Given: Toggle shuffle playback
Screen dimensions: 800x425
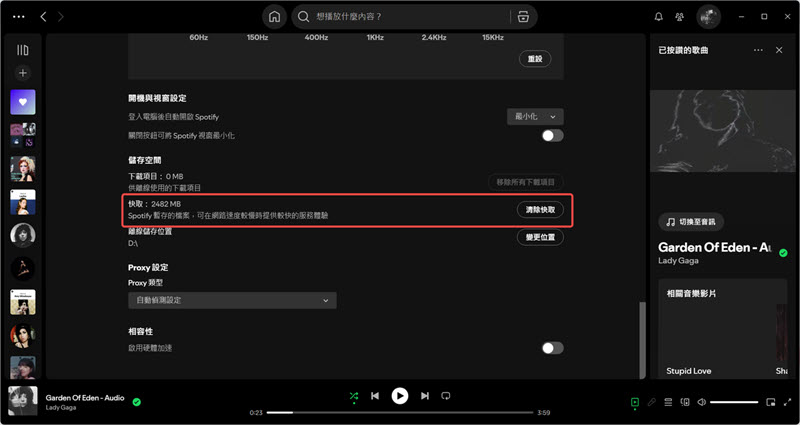Looking at the screenshot, I should [x=354, y=396].
